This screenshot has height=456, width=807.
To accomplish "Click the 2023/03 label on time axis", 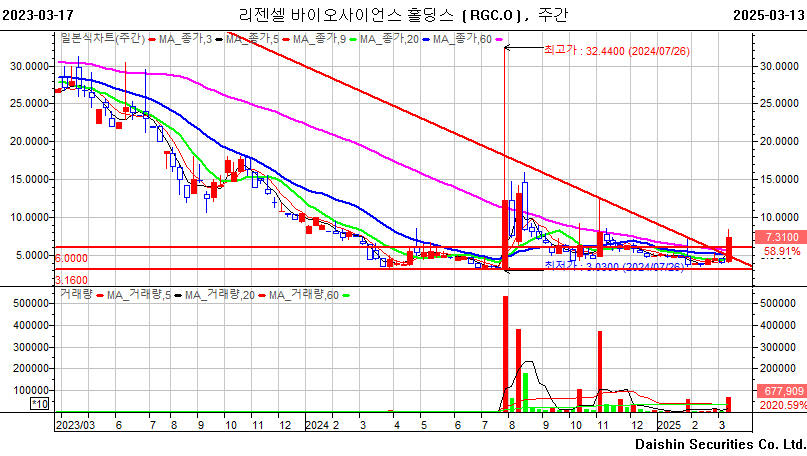I will tap(75, 425).
